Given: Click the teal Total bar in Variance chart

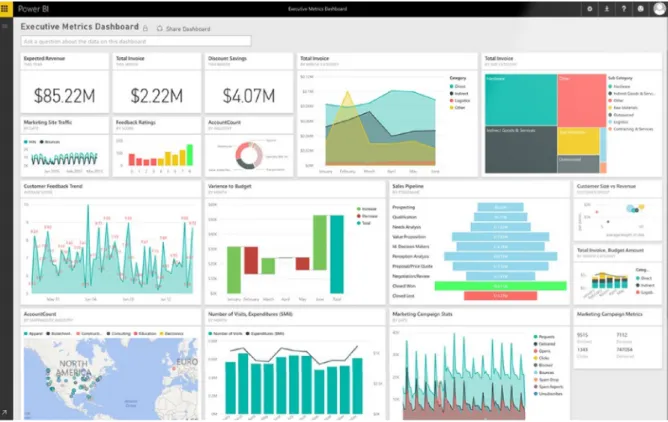Looking at the screenshot, I should (337, 254).
